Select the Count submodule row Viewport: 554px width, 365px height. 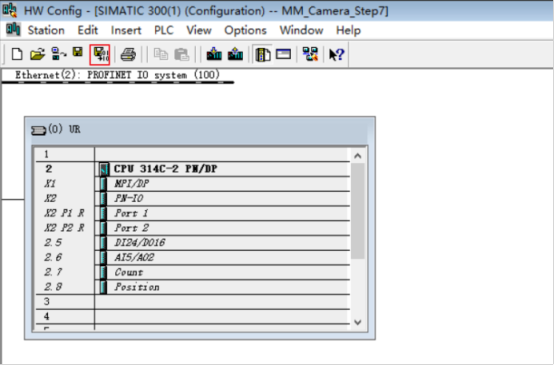click(x=193, y=272)
